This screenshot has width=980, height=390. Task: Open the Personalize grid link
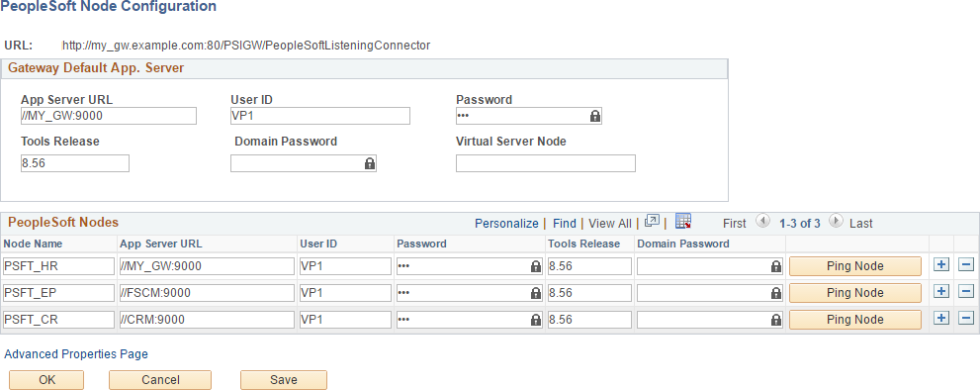click(506, 224)
